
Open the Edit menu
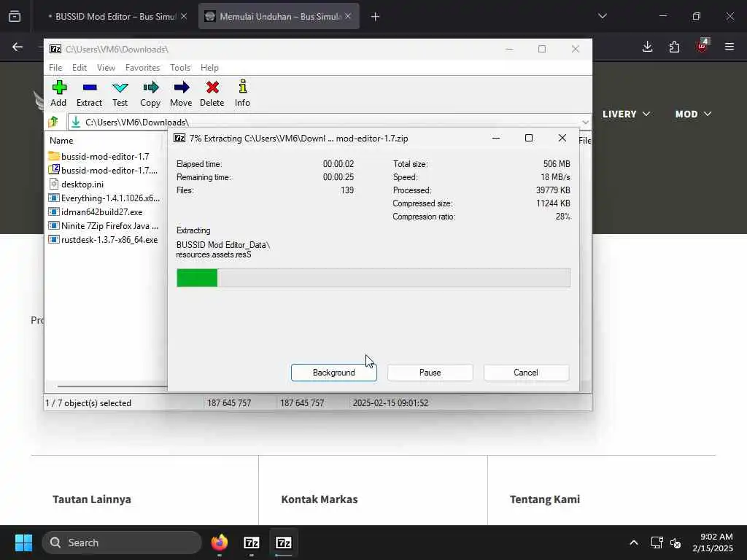click(79, 68)
